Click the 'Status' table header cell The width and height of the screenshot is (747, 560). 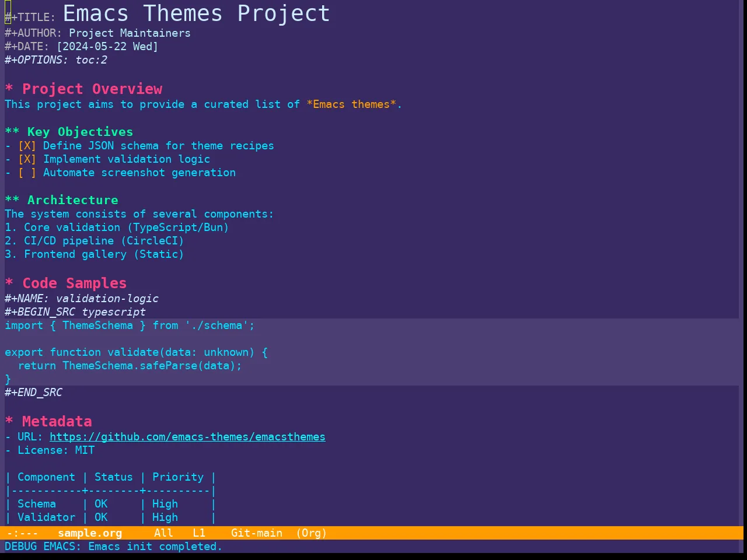(114, 477)
